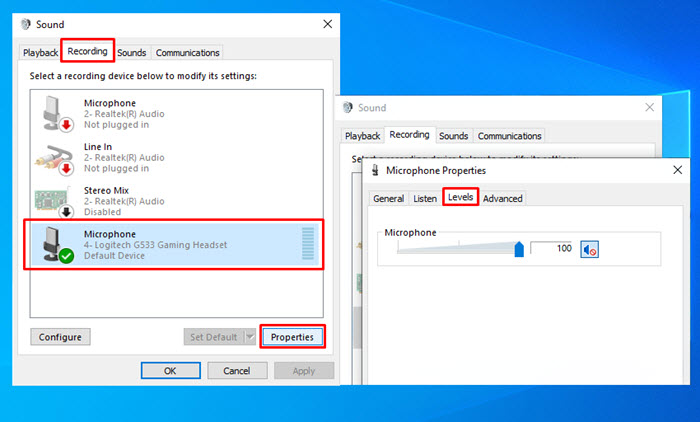Screen dimensions: 700x422
Task: Open the Set Default dropdown arrow
Action: tap(250, 337)
